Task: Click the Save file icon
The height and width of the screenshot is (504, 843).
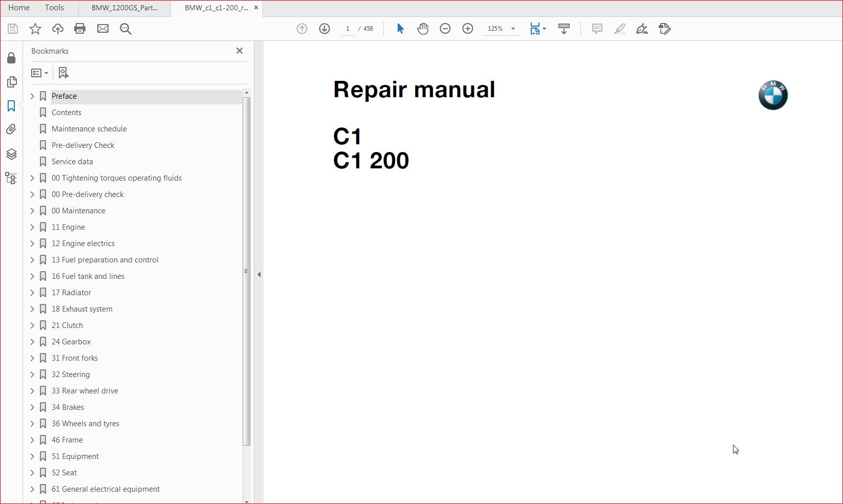Action: [x=13, y=29]
